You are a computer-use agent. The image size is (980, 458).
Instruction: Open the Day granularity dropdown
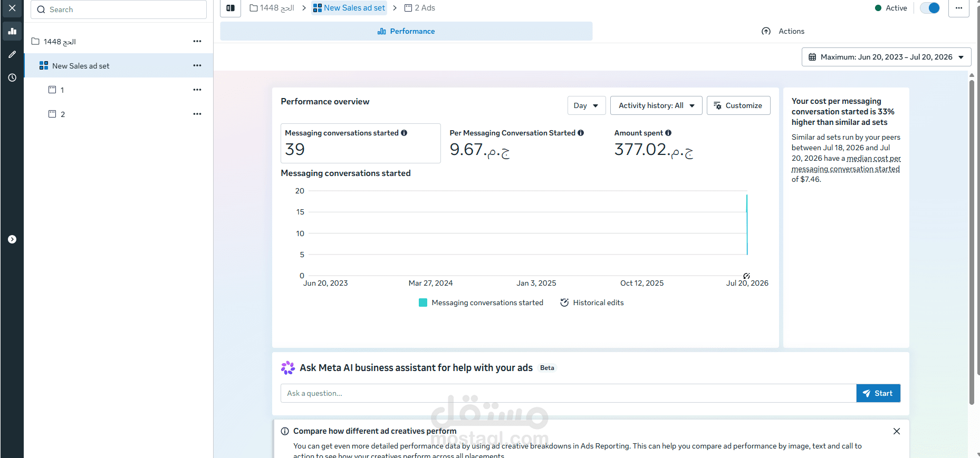point(586,105)
